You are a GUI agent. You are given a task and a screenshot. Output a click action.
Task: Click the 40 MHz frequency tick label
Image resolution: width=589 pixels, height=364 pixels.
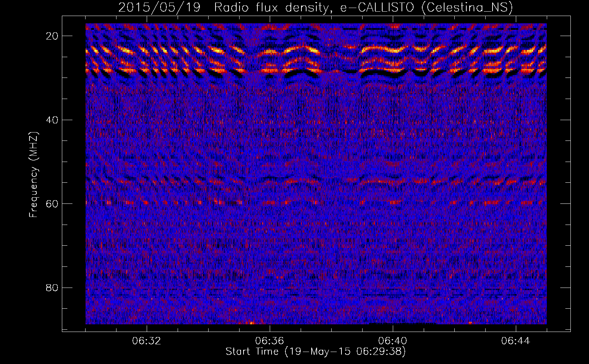coord(52,120)
